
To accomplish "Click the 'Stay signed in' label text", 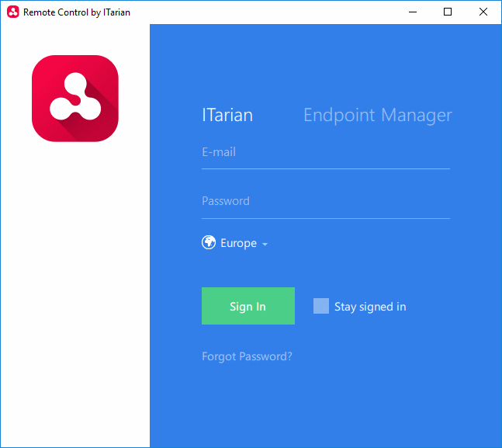I will point(370,307).
